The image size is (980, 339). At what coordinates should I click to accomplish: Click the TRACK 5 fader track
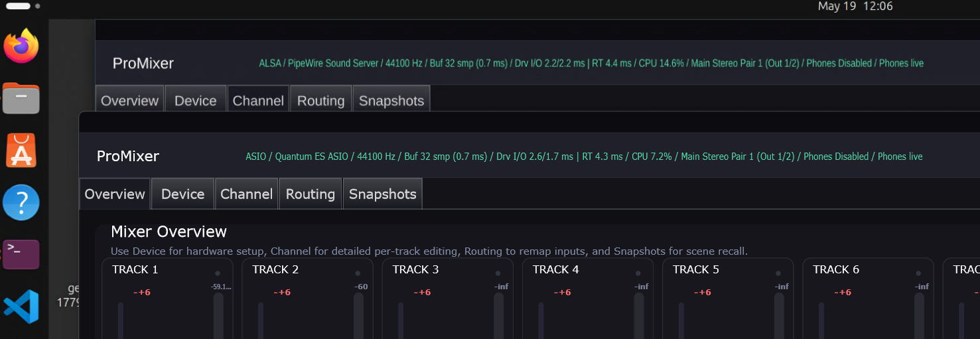pyautogui.click(x=681, y=320)
